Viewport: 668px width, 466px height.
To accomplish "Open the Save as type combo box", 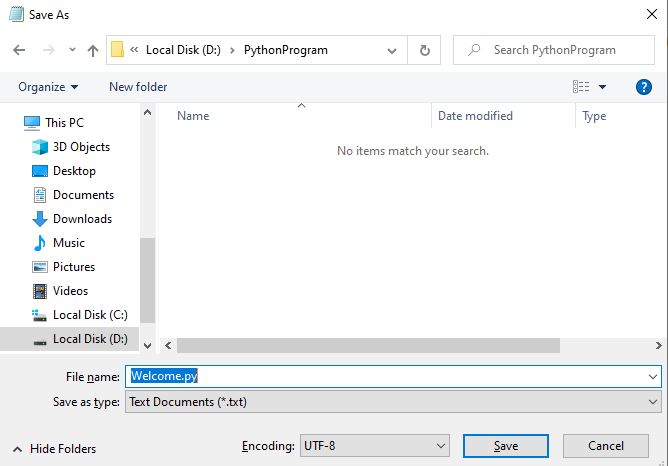I will coord(393,402).
